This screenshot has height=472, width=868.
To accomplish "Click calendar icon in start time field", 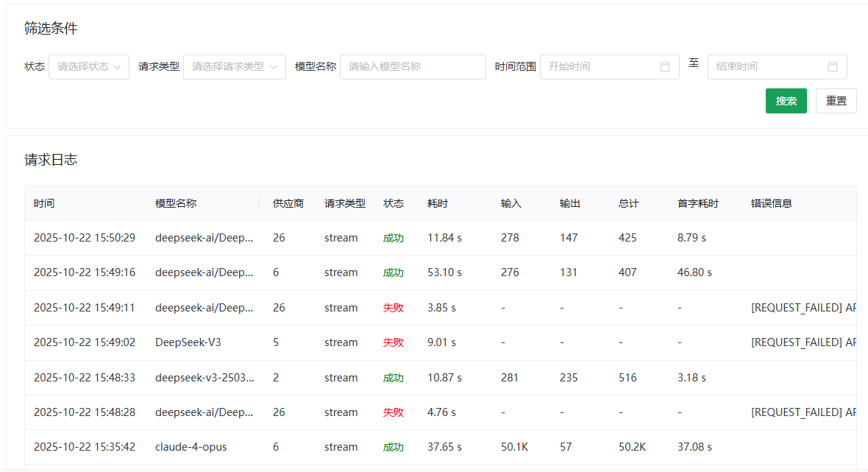I will pos(665,67).
